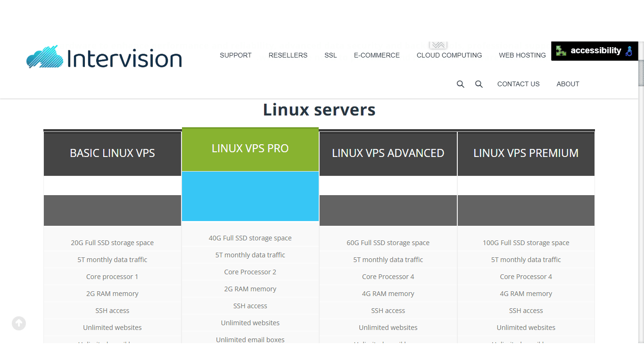Click Core Processor 4 in Advanced column
This screenshot has height=362, width=644.
coord(388,277)
